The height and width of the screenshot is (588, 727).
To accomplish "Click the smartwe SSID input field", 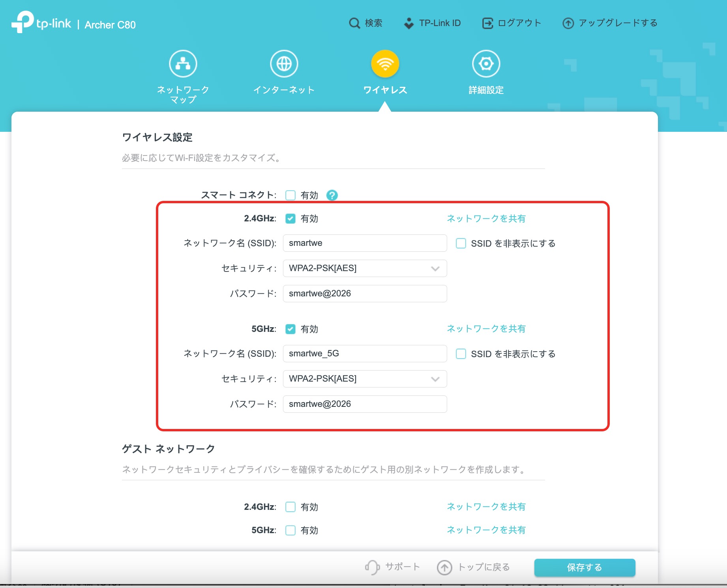I will (365, 243).
